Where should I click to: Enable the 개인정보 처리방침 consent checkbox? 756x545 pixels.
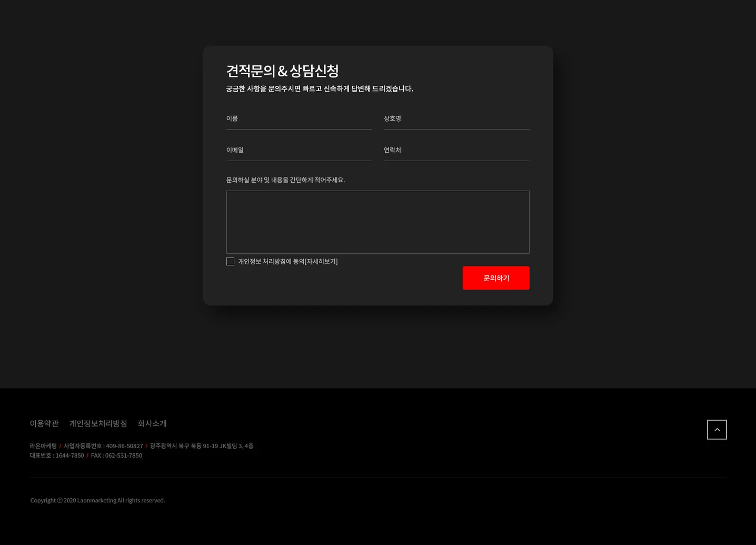click(230, 261)
